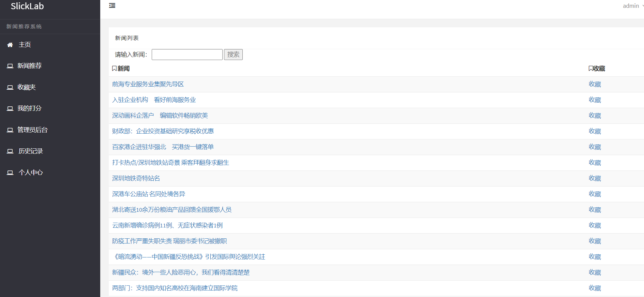Click the 新闻推荐系统 sidebar label
This screenshot has height=297, width=644.
24,27
